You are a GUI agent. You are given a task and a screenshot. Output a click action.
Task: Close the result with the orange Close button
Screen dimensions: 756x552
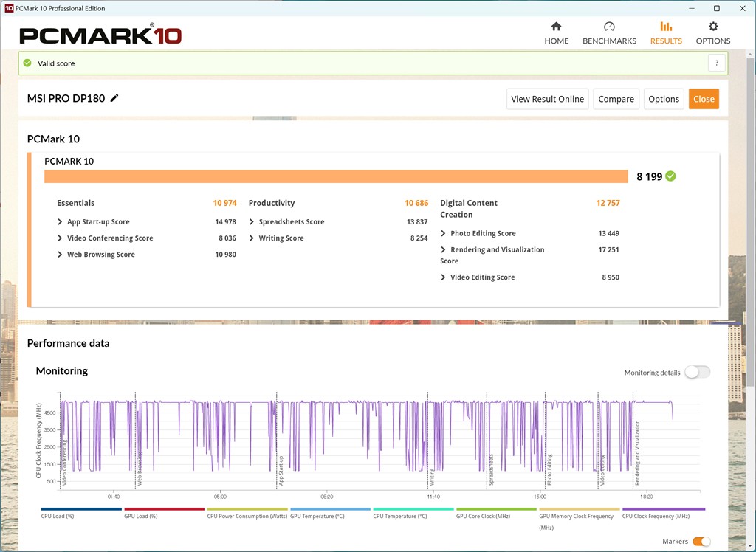pyautogui.click(x=704, y=99)
